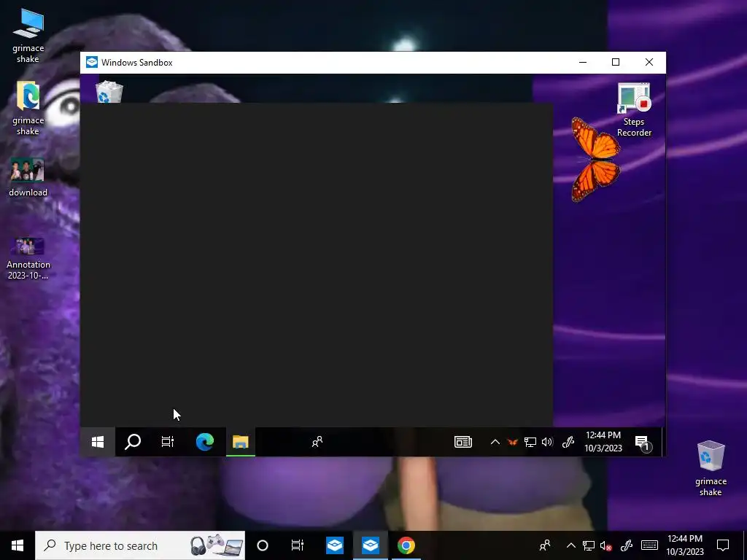Click the Sandbox taskbar search magnifier

[x=133, y=442]
